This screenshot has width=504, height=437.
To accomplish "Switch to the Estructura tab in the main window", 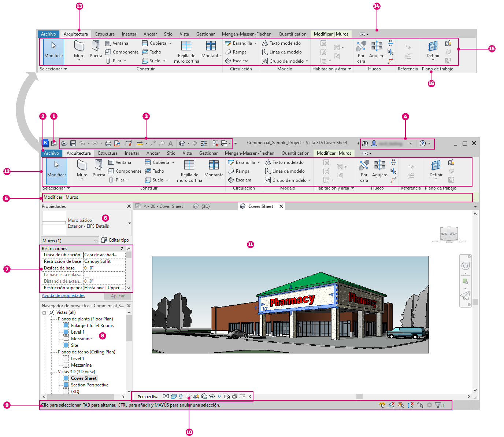I will click(x=108, y=153).
